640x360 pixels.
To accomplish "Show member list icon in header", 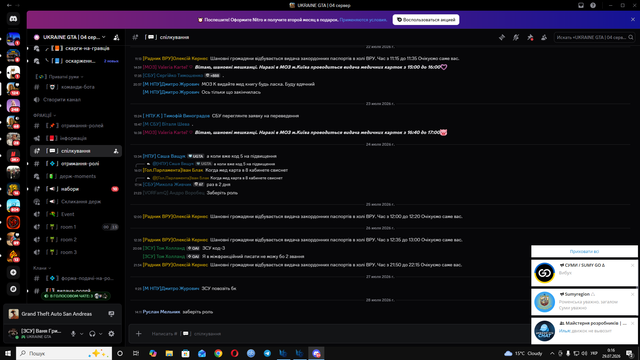I will 544,37.
